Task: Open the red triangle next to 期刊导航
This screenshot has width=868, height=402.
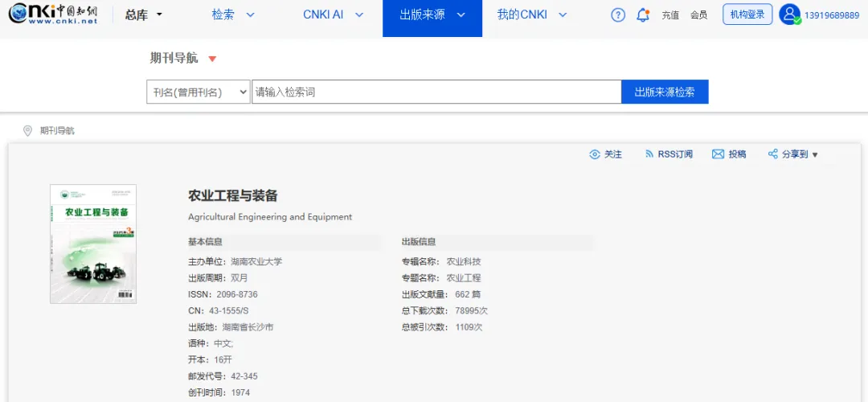Action: point(212,59)
